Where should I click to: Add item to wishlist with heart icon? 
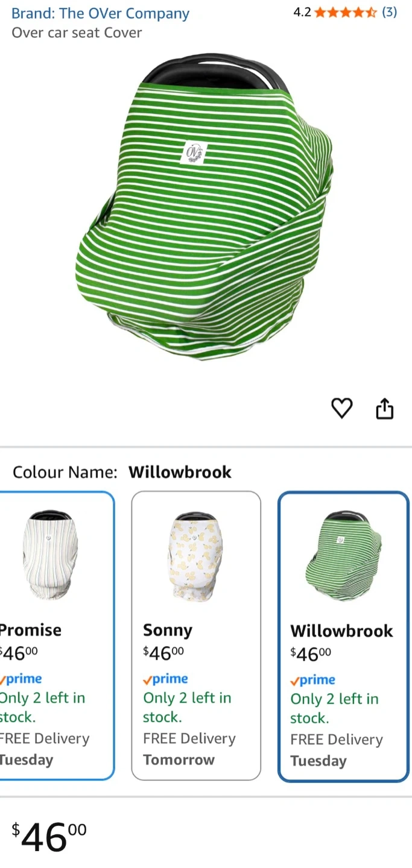342,409
